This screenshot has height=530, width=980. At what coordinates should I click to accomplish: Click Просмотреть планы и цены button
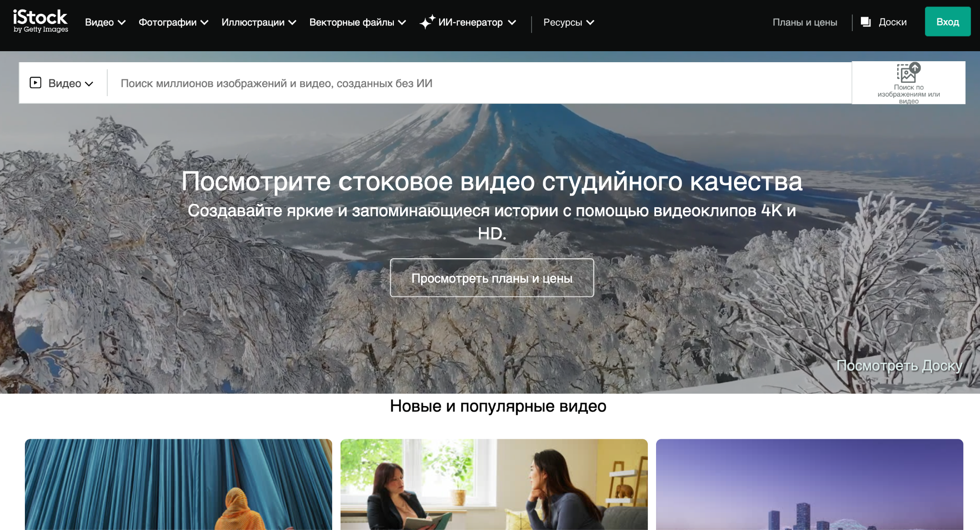[x=491, y=277]
